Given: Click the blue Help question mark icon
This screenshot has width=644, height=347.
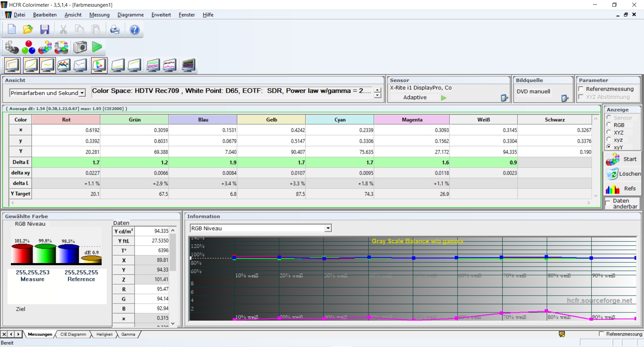Looking at the screenshot, I should [x=135, y=30].
